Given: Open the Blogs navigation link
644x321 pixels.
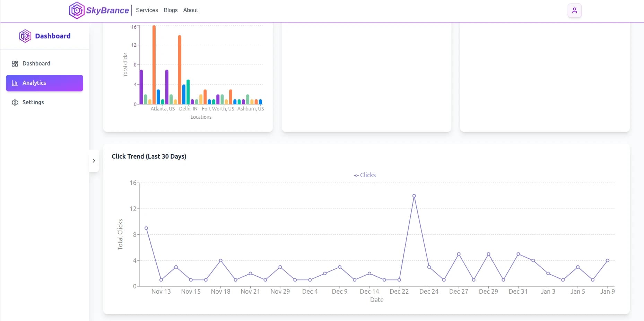Looking at the screenshot, I should [x=171, y=10].
